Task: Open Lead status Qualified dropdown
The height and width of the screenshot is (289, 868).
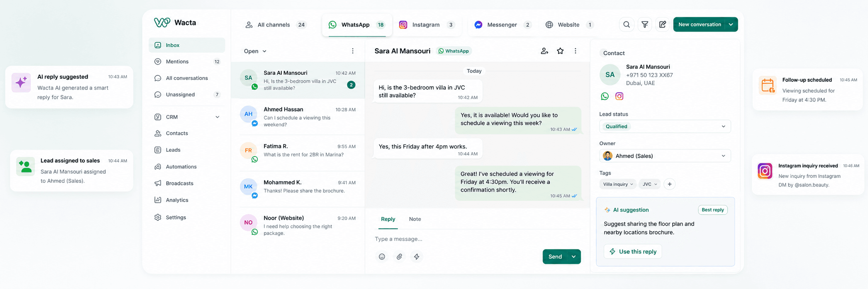Action: tap(665, 127)
